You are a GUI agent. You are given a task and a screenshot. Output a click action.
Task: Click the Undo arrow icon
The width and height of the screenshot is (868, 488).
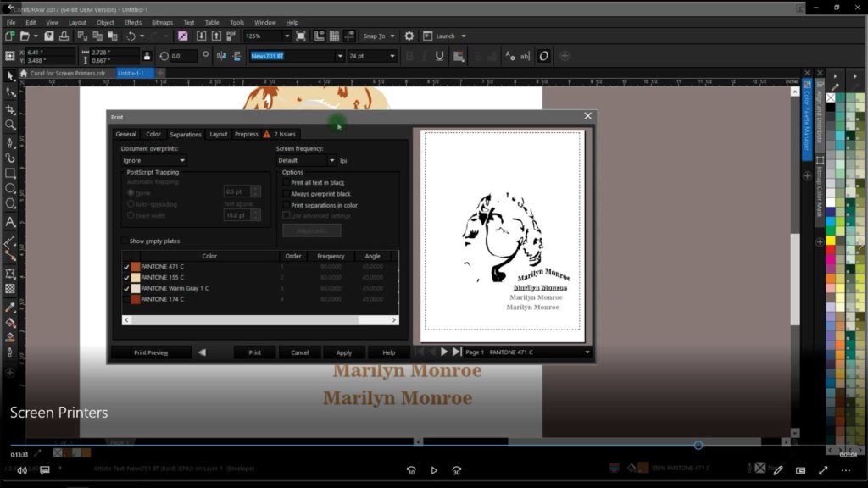pos(131,36)
